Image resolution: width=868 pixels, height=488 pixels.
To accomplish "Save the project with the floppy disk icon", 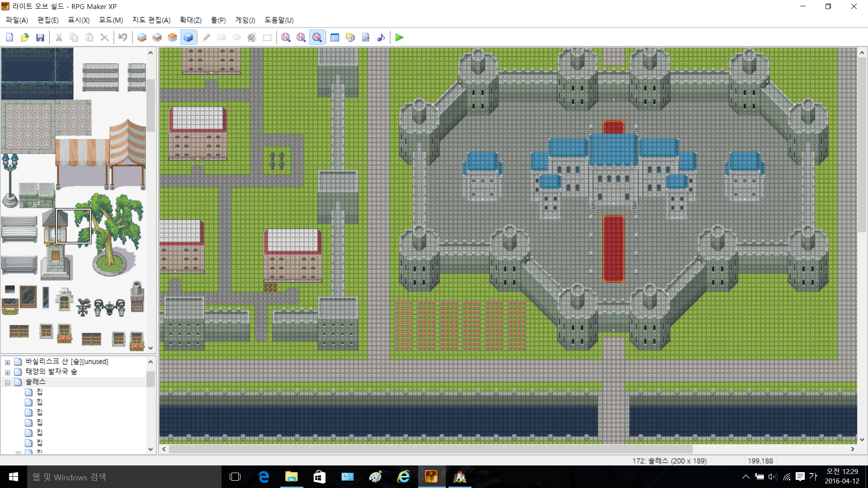I will click(x=40, y=38).
